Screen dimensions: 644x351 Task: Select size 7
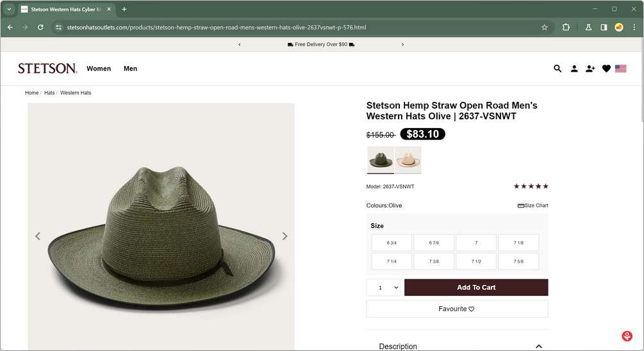pos(476,243)
